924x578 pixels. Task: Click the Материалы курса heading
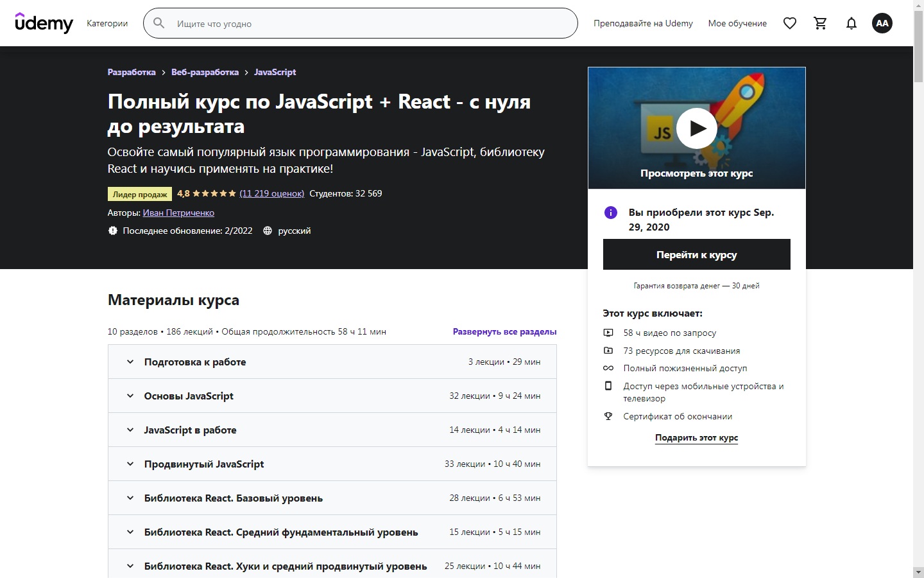tap(173, 300)
